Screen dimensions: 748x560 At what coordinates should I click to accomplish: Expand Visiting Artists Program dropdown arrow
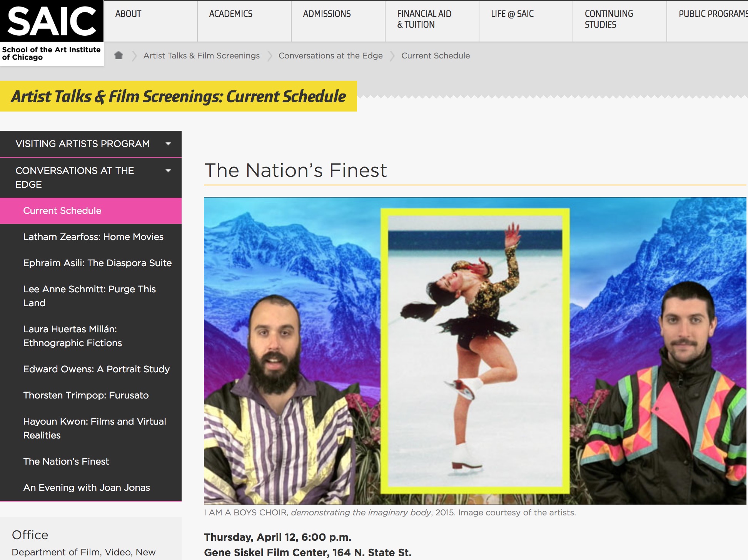[168, 144]
